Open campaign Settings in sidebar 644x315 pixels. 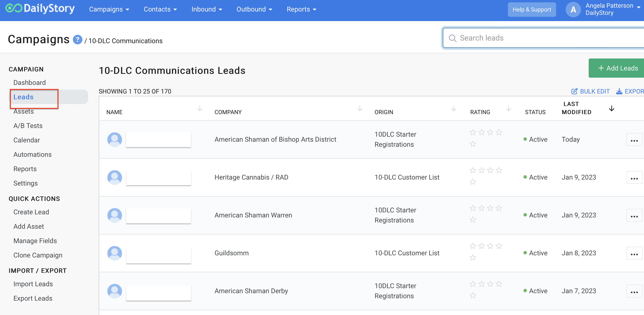click(x=25, y=183)
